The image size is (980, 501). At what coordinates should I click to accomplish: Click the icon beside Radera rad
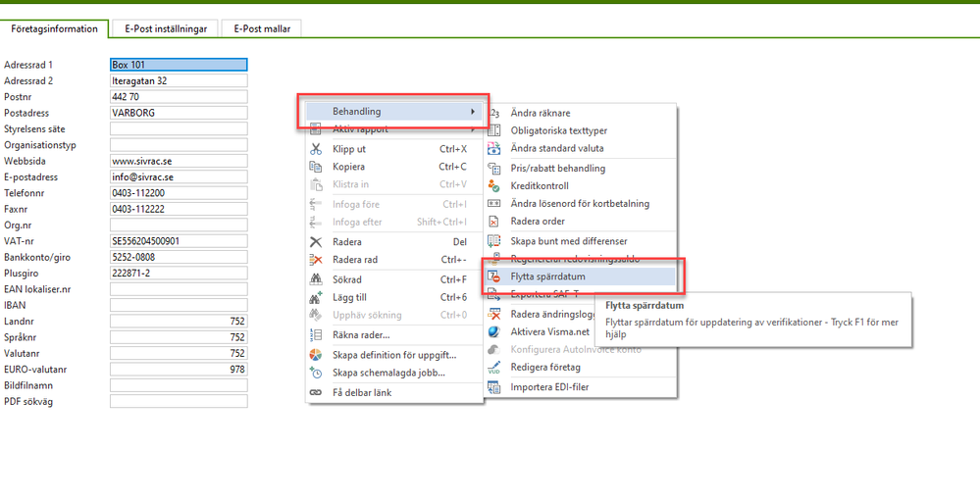(x=316, y=259)
